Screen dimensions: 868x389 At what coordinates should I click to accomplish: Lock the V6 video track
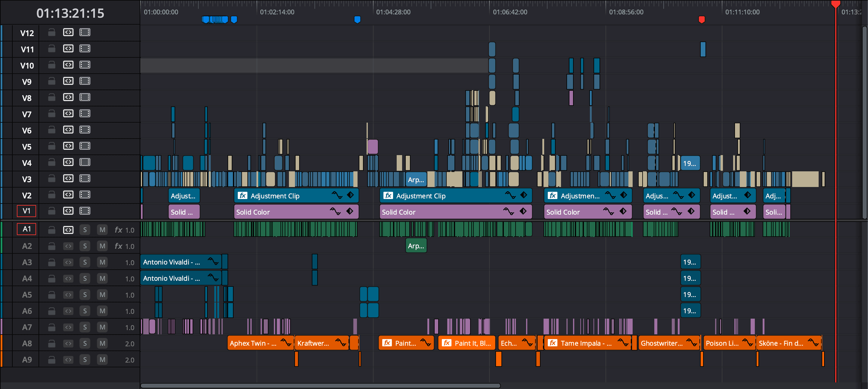click(51, 130)
